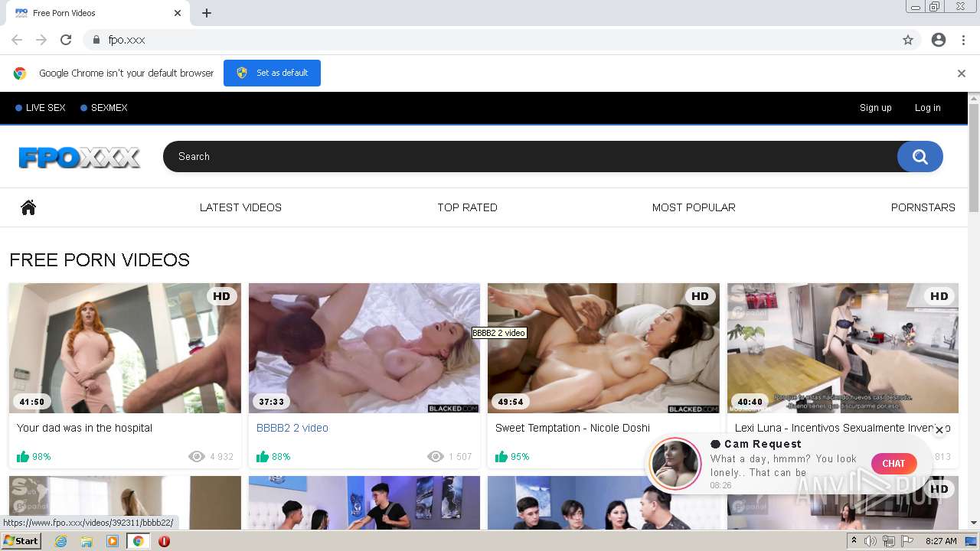Open the Pornstars menu item

[923, 207]
